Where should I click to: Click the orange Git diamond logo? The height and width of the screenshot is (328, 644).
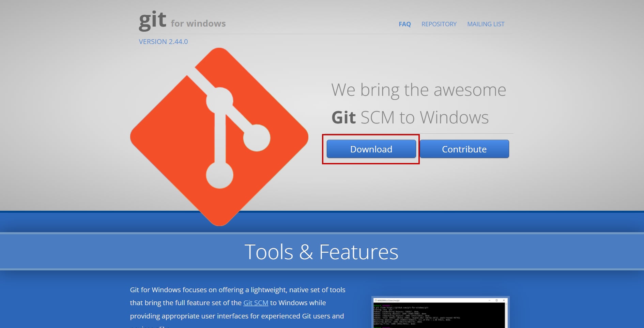[219, 137]
